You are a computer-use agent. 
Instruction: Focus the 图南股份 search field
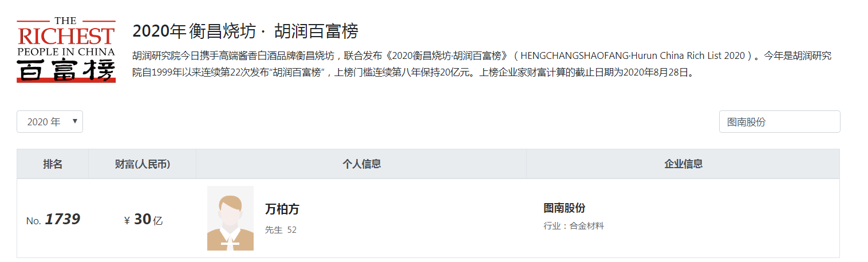[x=779, y=122]
